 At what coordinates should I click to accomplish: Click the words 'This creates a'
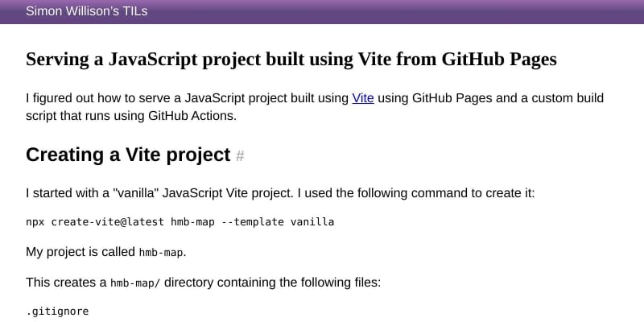66,283
